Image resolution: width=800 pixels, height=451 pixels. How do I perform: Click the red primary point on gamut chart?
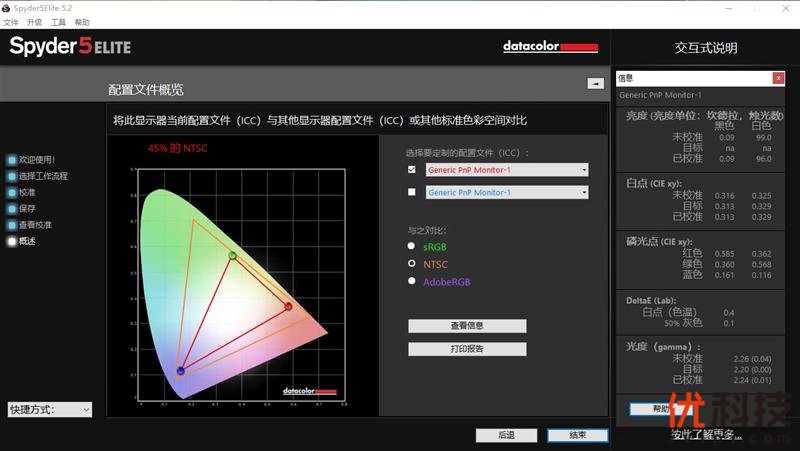click(288, 307)
